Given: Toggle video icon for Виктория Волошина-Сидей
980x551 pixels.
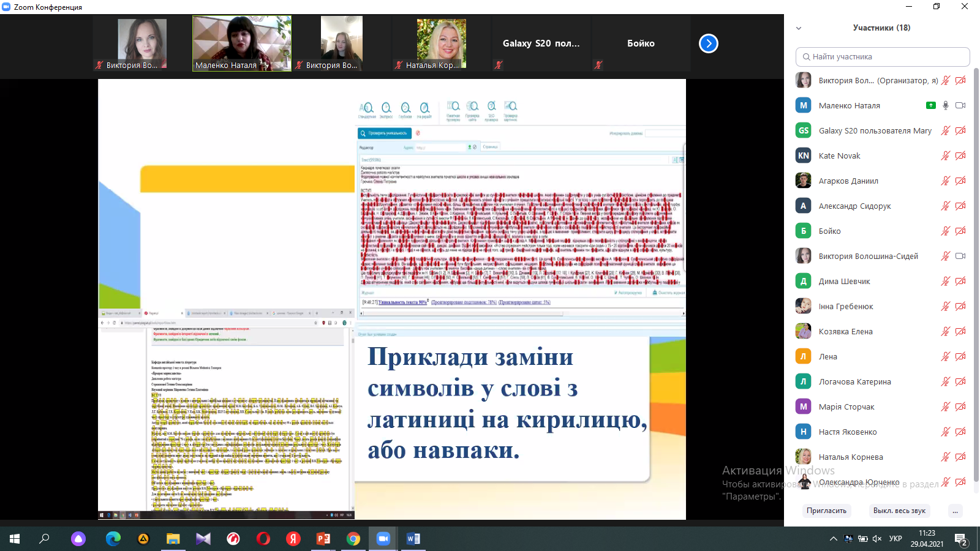Looking at the screenshot, I should coord(960,256).
